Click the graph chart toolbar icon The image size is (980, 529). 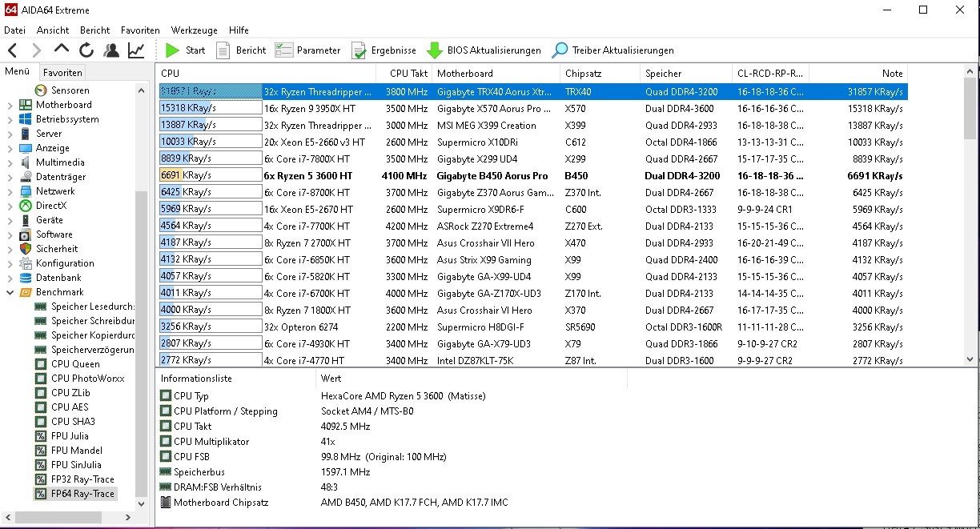(136, 50)
